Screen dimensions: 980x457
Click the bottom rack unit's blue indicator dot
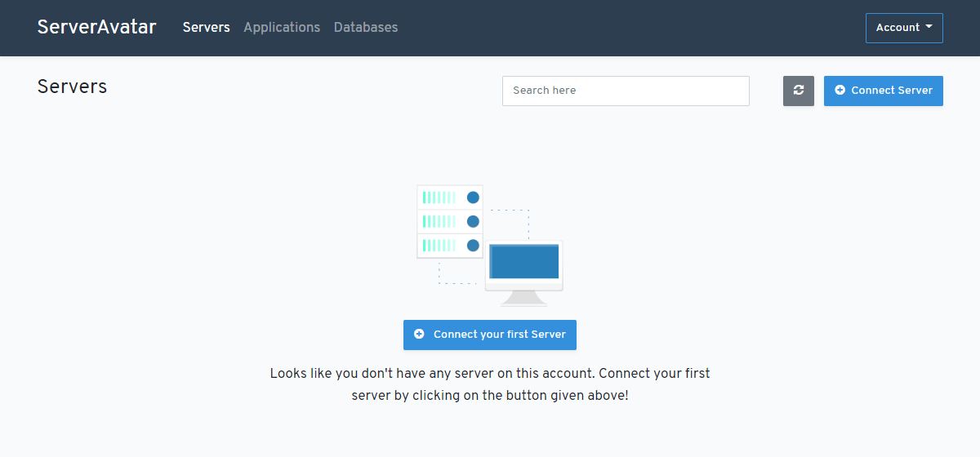[x=473, y=245]
